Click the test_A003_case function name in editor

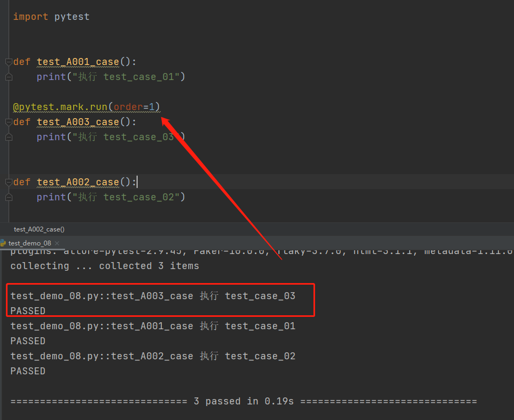tap(78, 122)
